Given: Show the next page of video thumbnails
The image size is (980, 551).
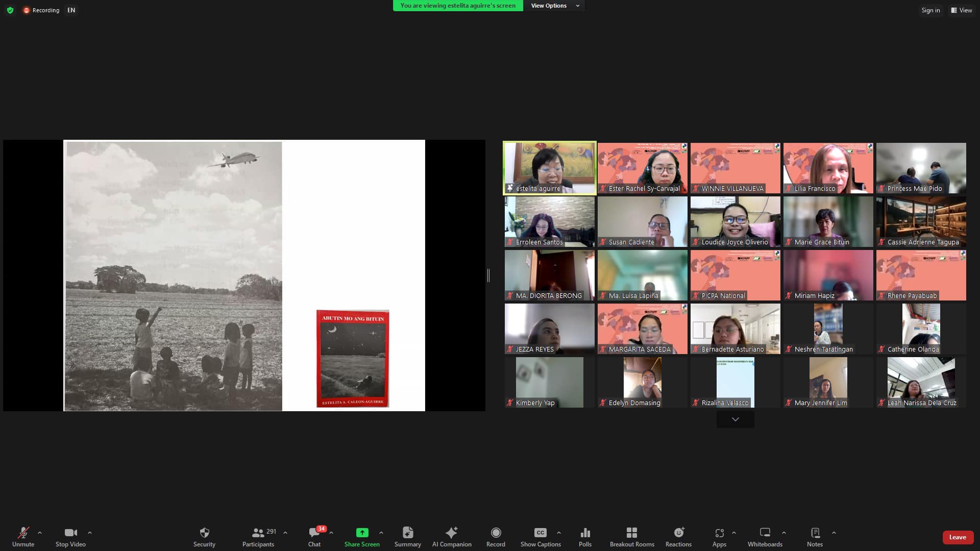Looking at the screenshot, I should (735, 419).
